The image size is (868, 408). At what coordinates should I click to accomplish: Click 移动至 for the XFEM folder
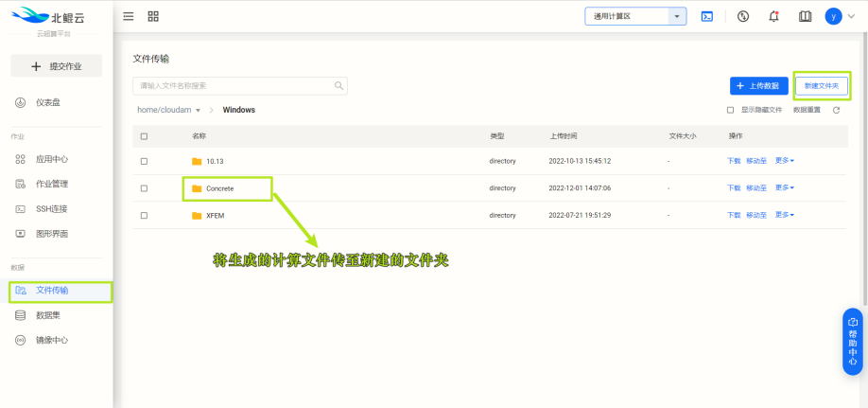(x=756, y=215)
